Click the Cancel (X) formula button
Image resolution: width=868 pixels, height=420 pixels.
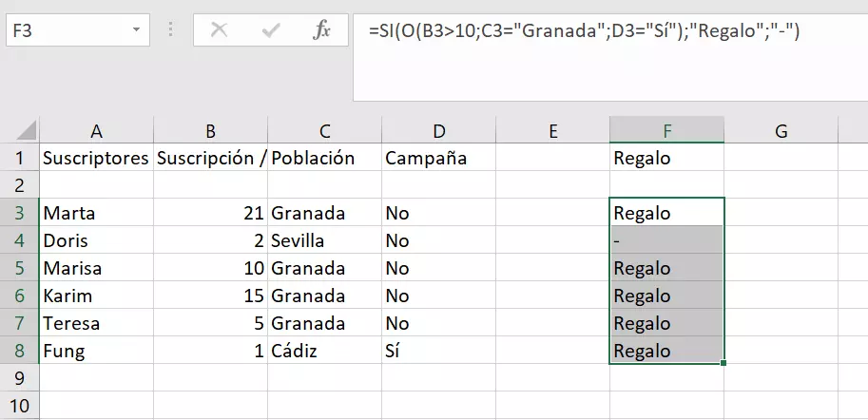pyautogui.click(x=220, y=30)
